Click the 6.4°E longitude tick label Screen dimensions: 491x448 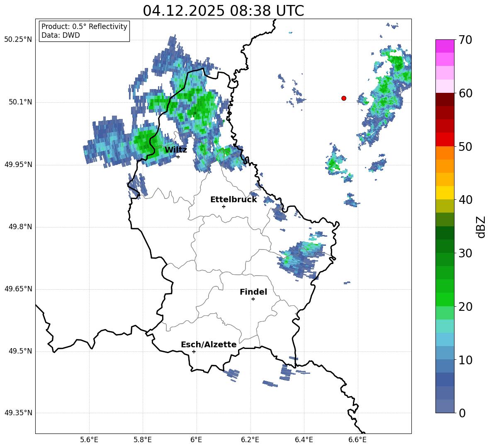coord(304,440)
